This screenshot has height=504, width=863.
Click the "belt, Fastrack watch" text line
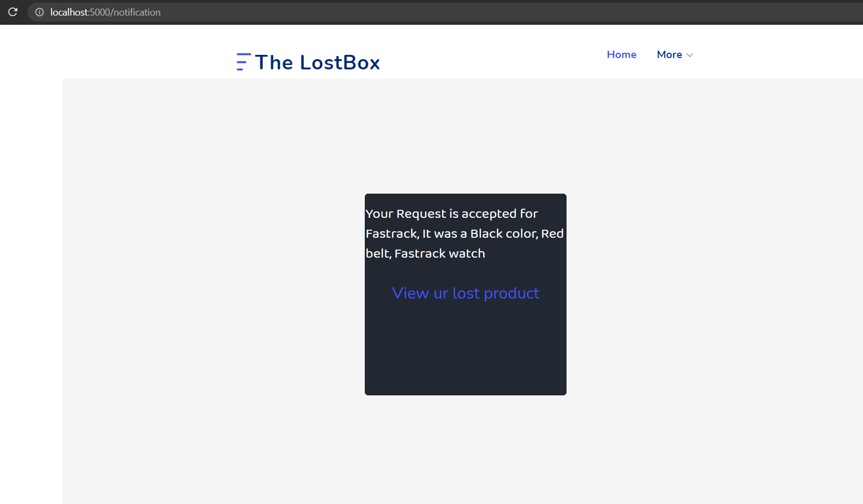pos(426,253)
